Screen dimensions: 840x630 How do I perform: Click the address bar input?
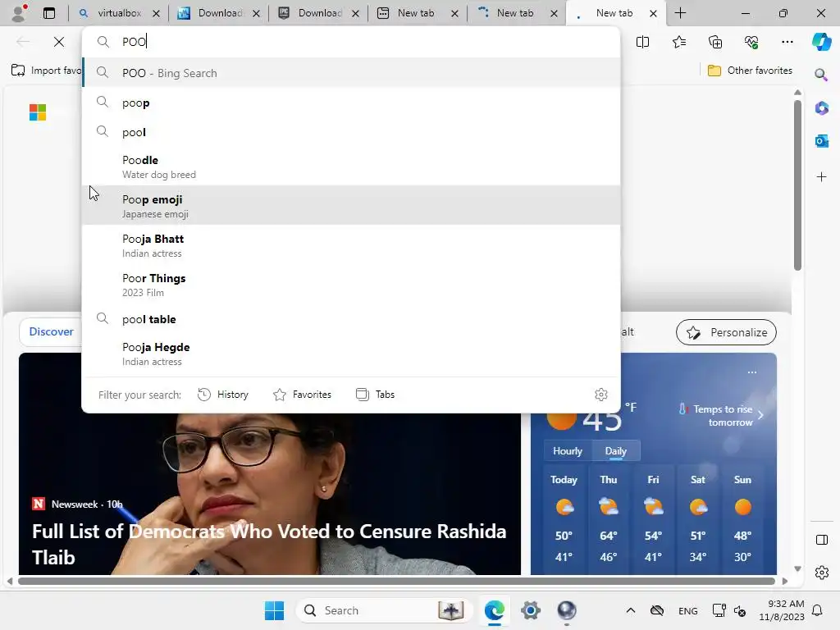(351, 42)
